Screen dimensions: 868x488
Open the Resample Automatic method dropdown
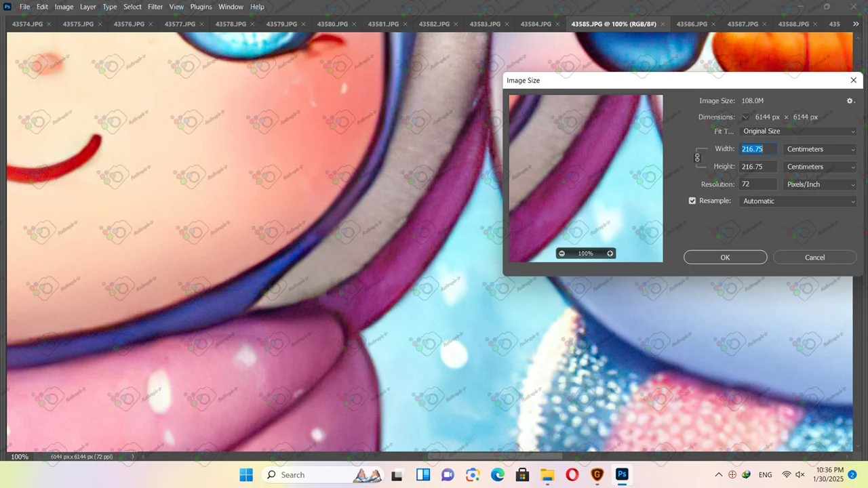[x=798, y=201]
